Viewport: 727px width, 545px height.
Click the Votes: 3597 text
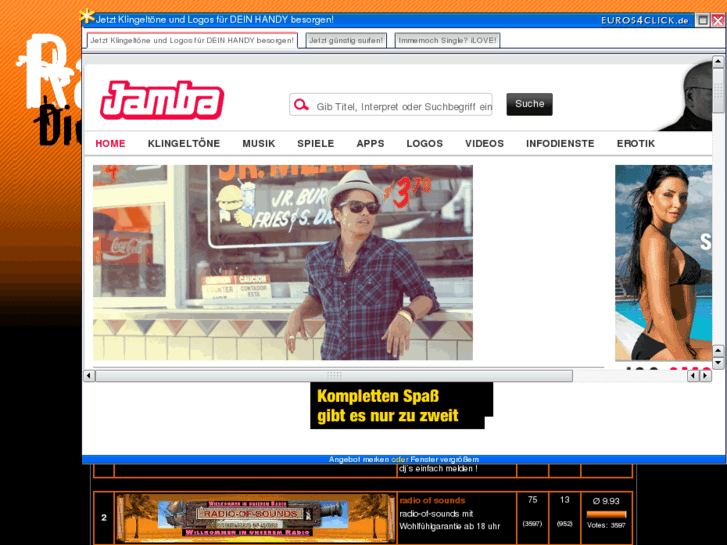point(606,525)
